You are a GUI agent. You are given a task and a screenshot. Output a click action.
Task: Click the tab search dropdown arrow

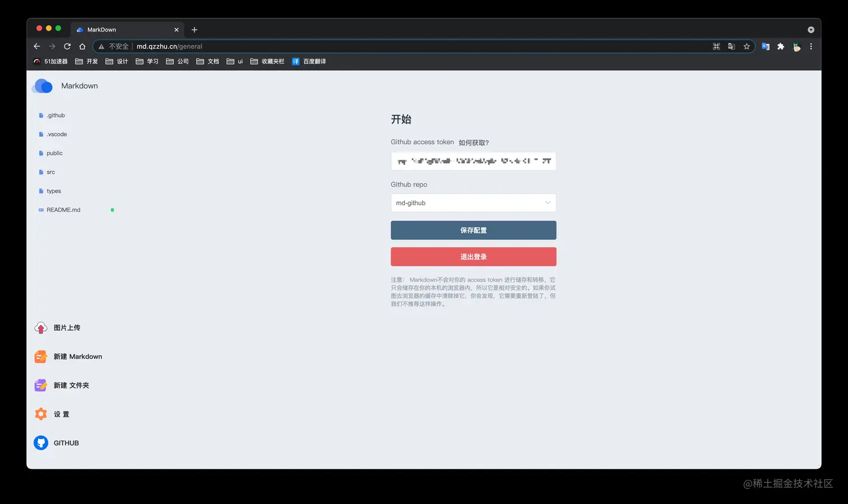click(811, 30)
